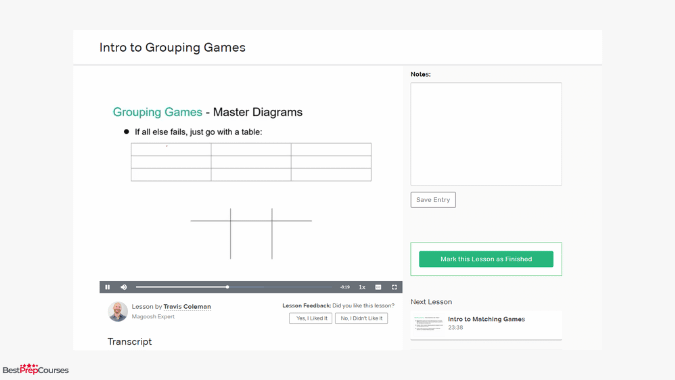Mark this Lesson as Finished
This screenshot has height=380, width=675.
486,259
